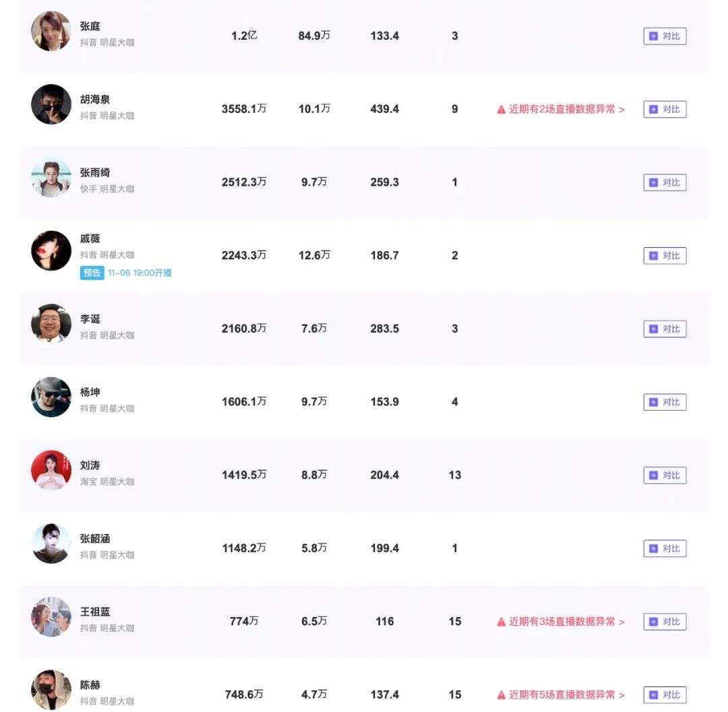728x712 pixels.
Task: Open 张庭's avatar thumbnail
Action: click(51, 31)
